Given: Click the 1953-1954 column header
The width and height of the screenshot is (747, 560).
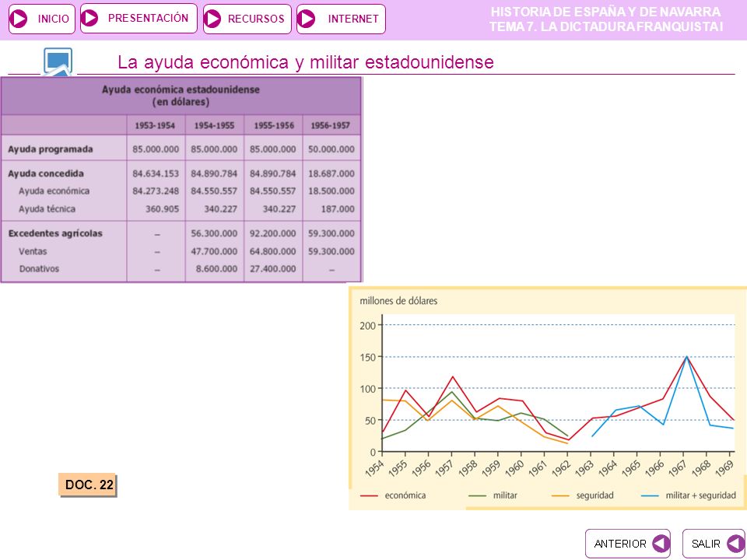Looking at the screenshot, I should click(x=155, y=126).
